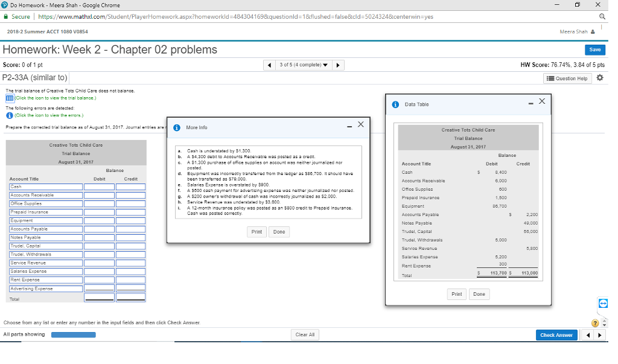The width and height of the screenshot is (618, 364).
Task: Click the 113,700 total debit in Data Table
Action: (498, 273)
